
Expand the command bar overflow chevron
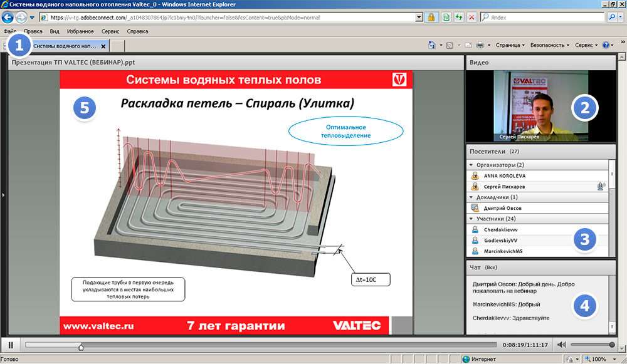coord(623,42)
